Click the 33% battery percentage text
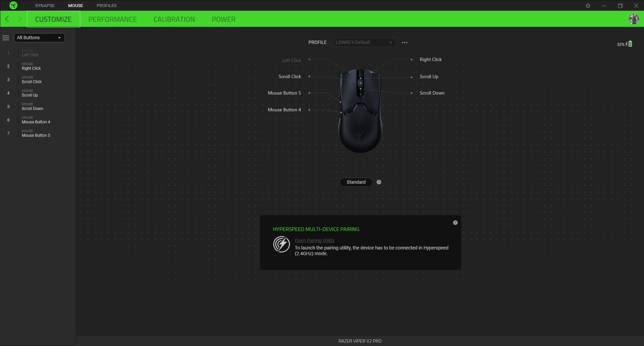 pyautogui.click(x=621, y=44)
